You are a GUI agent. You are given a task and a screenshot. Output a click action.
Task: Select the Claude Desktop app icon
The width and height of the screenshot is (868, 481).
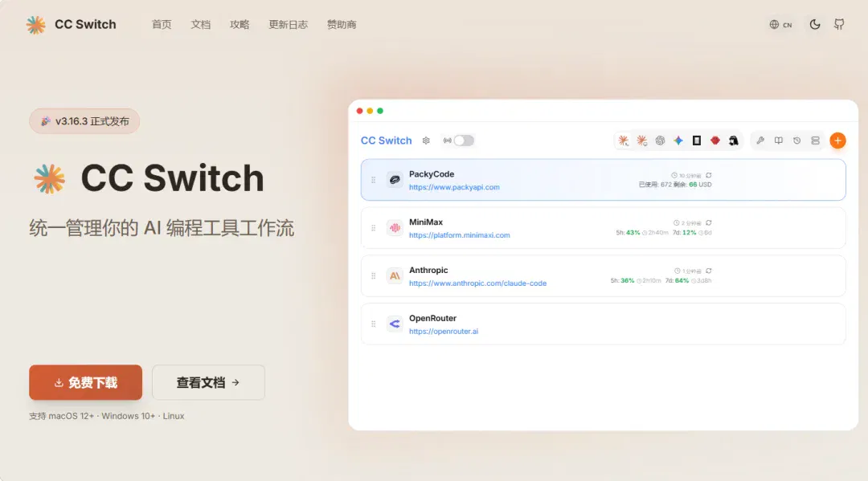coord(641,141)
